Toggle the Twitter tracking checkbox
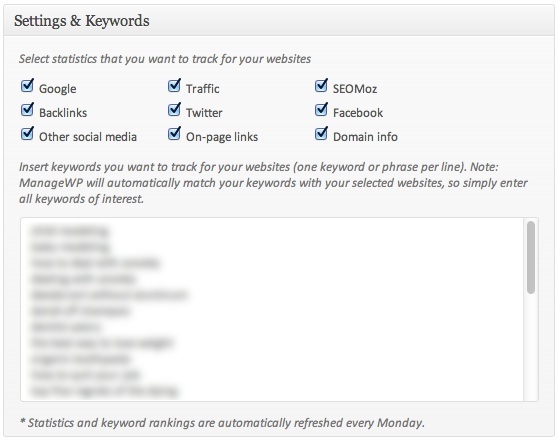558x440 pixels. click(174, 110)
